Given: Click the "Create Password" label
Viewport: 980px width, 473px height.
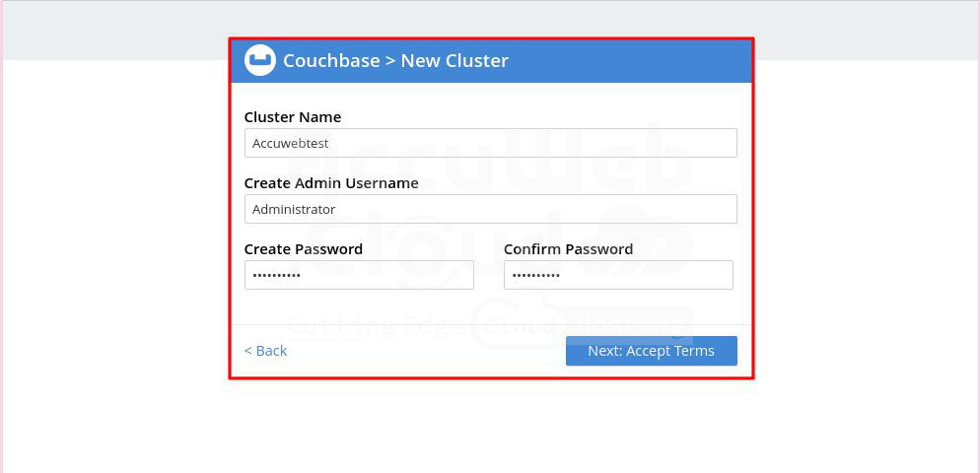Looking at the screenshot, I should pos(304,249).
